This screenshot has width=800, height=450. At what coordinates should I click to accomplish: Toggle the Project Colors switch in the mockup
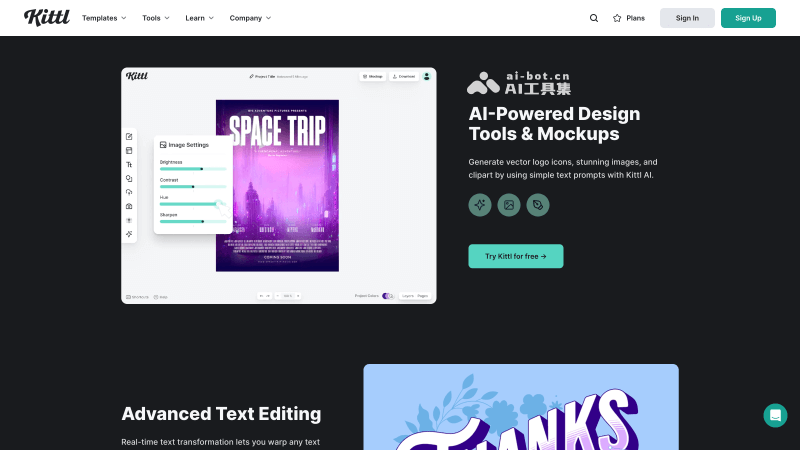tap(387, 296)
